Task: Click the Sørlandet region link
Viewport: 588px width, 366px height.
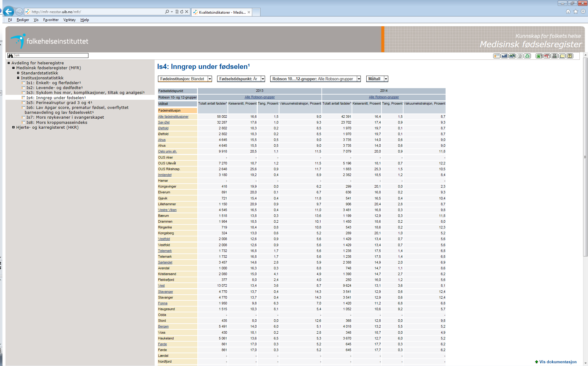Action: tap(165, 262)
